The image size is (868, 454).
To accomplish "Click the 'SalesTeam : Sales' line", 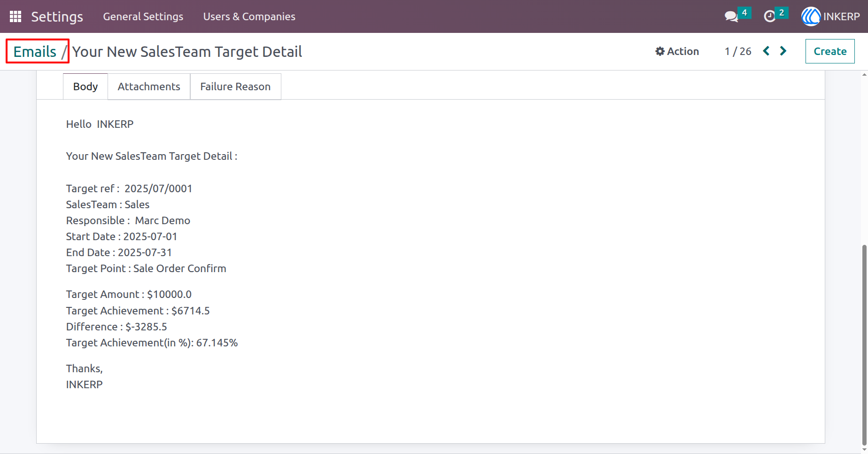I will pos(108,204).
